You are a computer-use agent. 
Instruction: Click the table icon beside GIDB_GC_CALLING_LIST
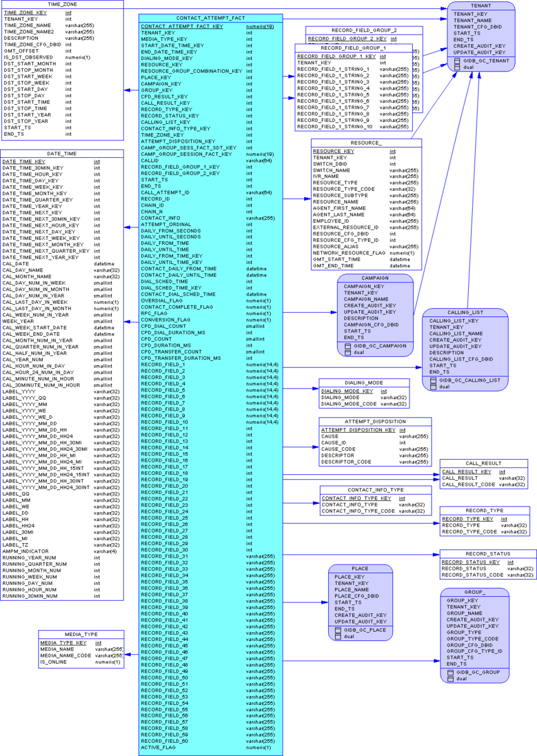coord(433,380)
